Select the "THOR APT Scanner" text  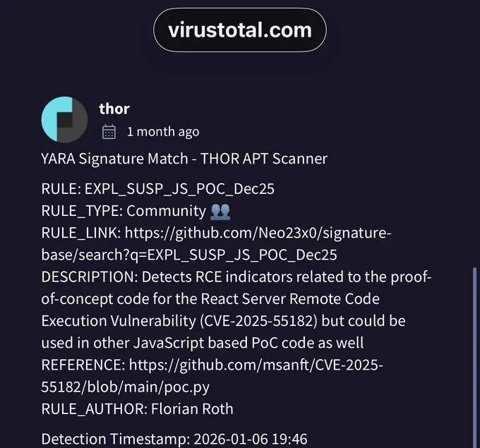point(264,159)
